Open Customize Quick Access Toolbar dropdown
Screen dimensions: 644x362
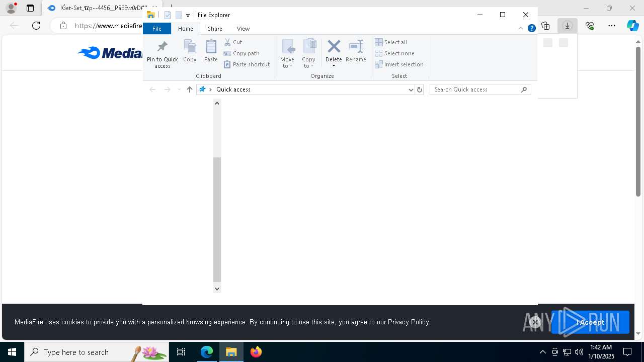(188, 16)
